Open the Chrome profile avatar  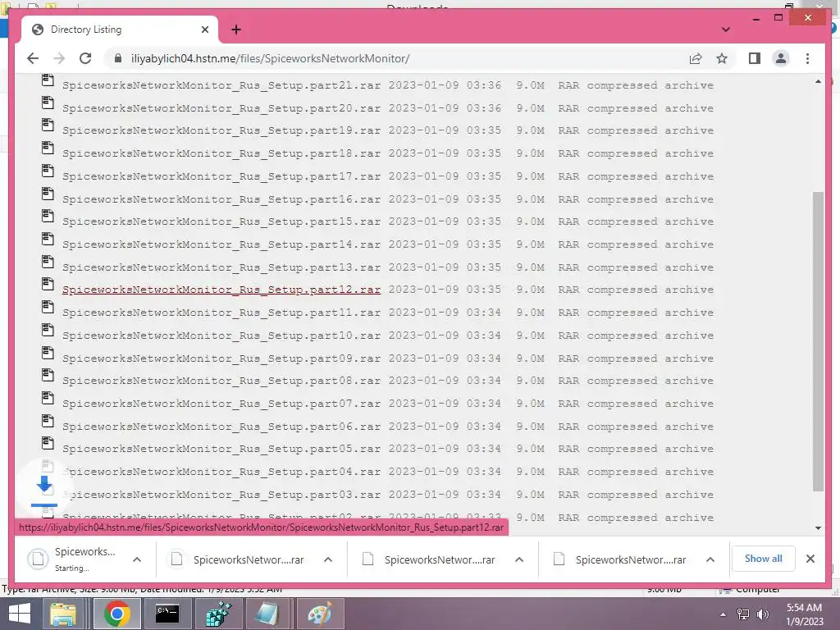coord(781,58)
